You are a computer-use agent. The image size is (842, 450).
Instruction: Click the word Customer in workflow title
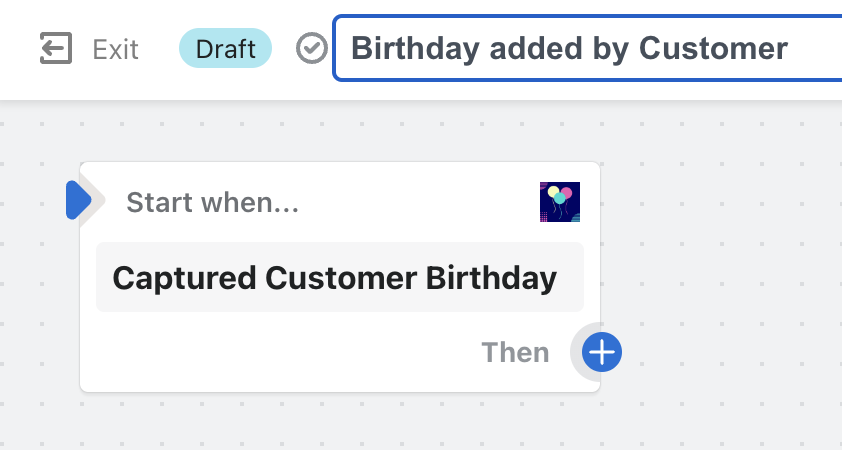(713, 48)
